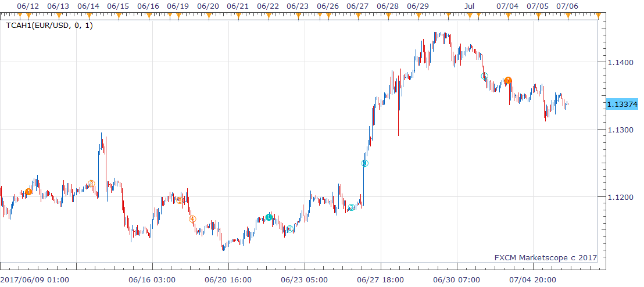Viewport: 644px width, 287px height.
Task: Click the 1.1400 price axis label
Action: (x=621, y=62)
